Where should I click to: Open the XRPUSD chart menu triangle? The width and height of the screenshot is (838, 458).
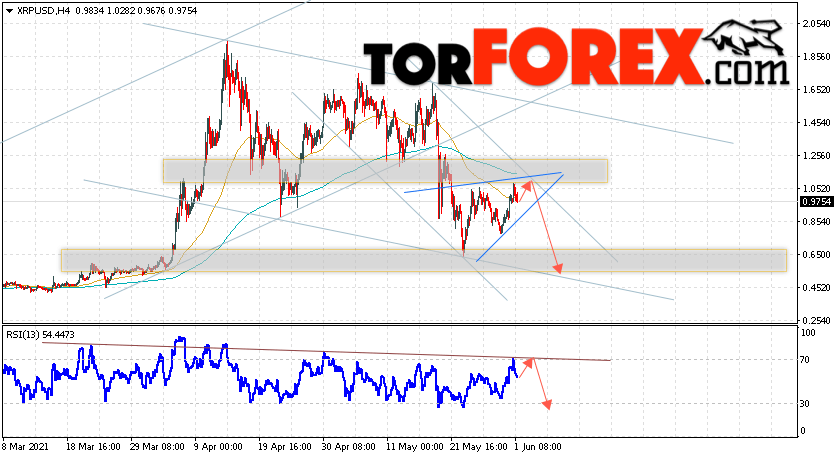pos(9,11)
